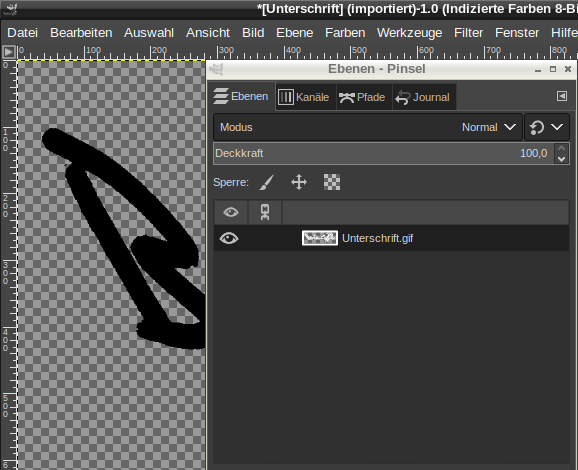The height and width of the screenshot is (470, 578).
Task: Maximize the Ebenen - Pinsel dock window
Action: tap(553, 69)
